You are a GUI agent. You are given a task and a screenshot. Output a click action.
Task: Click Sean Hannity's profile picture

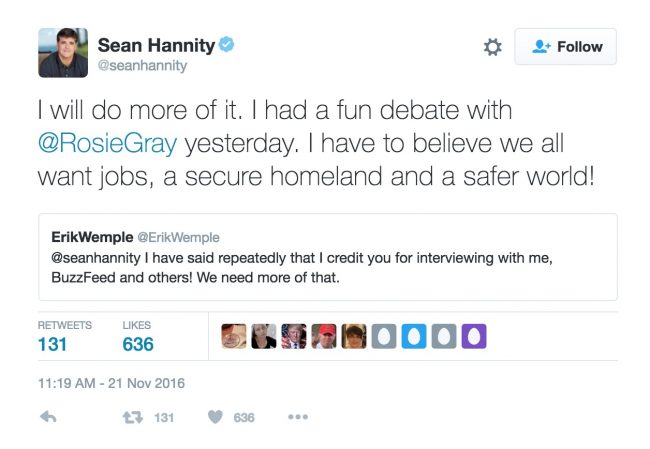(x=63, y=53)
